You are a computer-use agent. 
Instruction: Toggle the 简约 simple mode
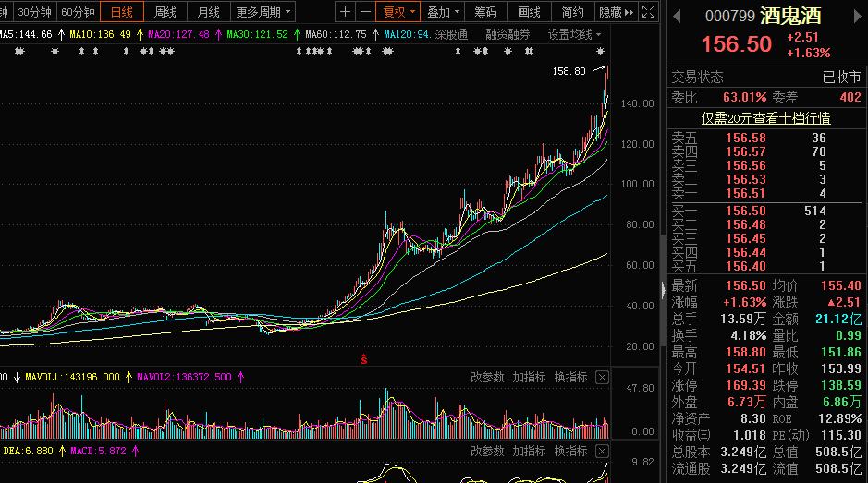coord(572,12)
